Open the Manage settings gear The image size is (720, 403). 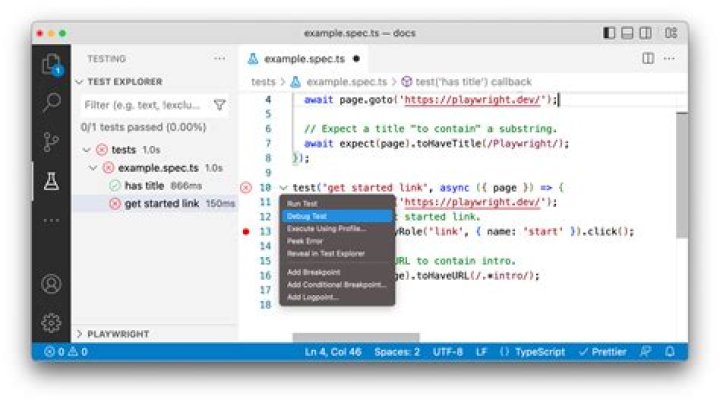(x=51, y=323)
